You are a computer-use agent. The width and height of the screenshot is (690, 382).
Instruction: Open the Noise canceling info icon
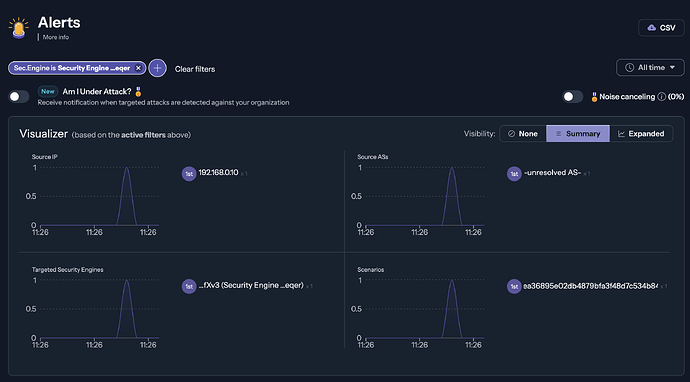[x=661, y=97]
